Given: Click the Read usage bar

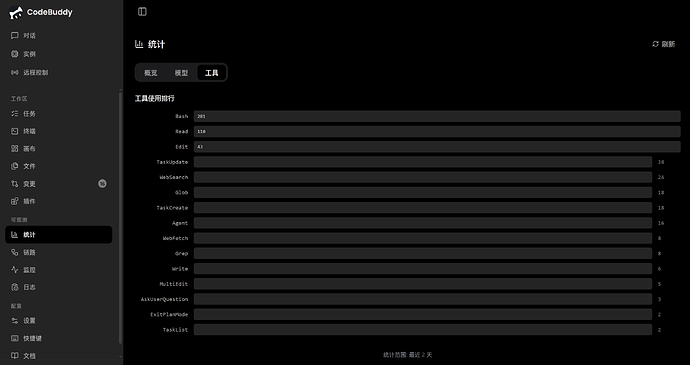Looking at the screenshot, I should tap(437, 132).
